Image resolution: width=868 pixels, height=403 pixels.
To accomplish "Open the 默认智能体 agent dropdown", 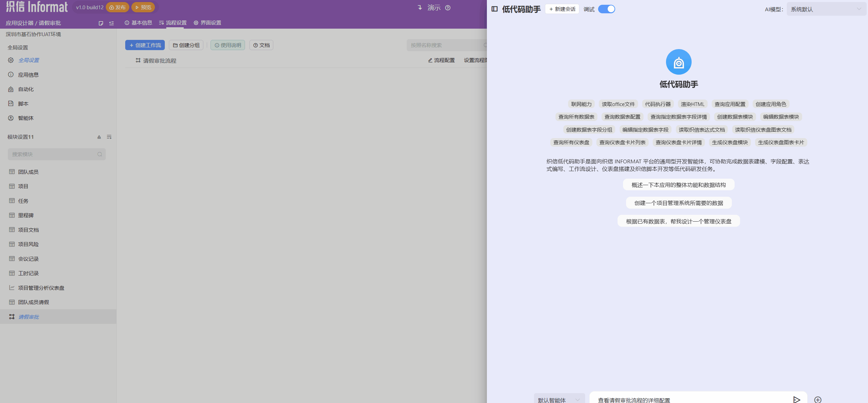I will tap(559, 400).
